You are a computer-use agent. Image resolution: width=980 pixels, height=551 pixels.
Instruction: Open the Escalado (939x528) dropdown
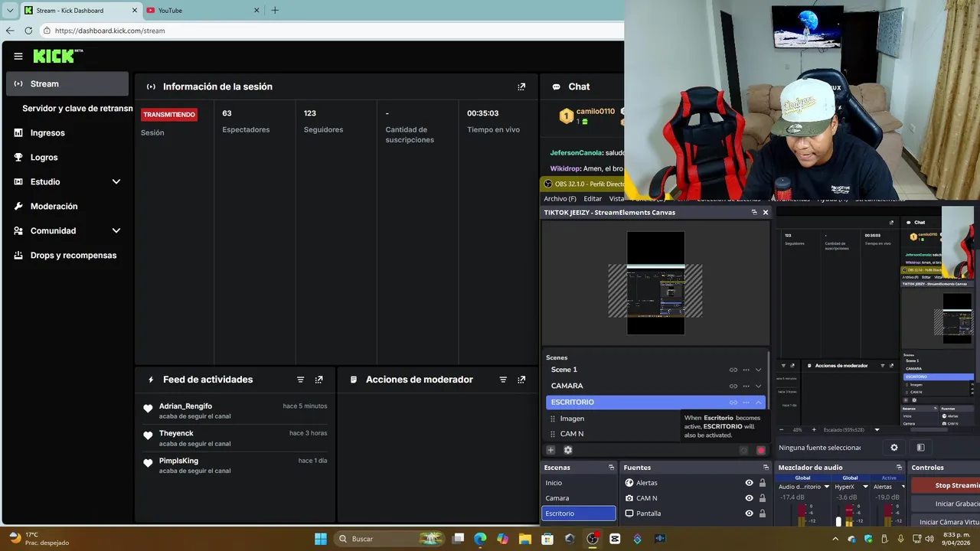point(877,429)
